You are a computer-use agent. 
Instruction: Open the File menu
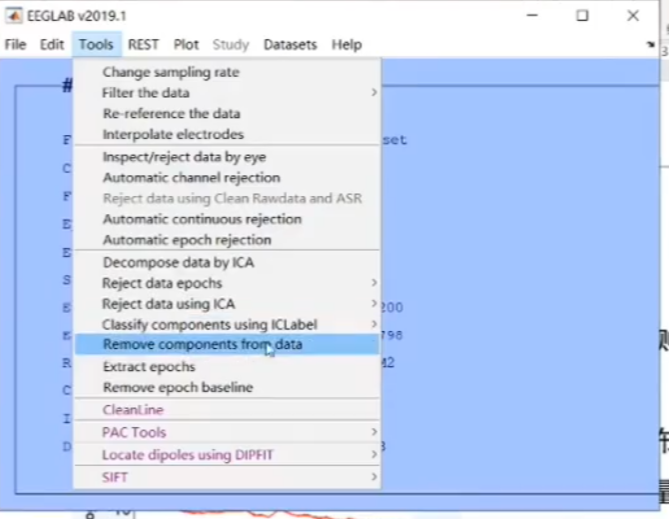click(15, 45)
